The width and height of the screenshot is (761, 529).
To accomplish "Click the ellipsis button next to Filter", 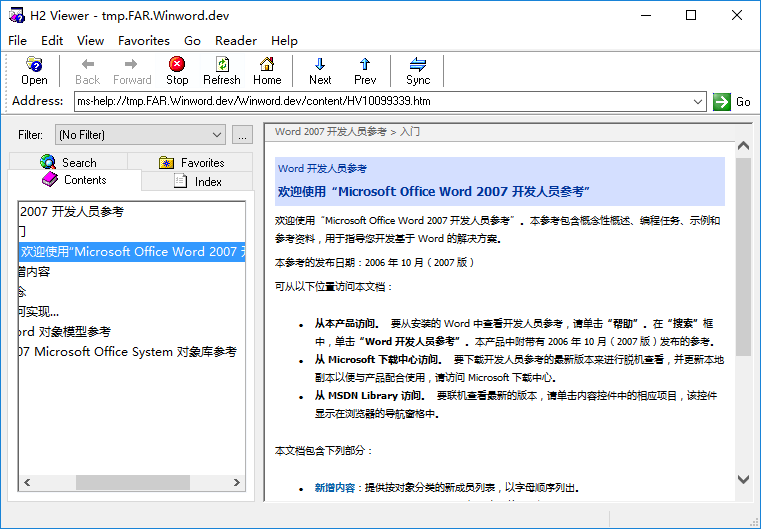I will (x=242, y=134).
